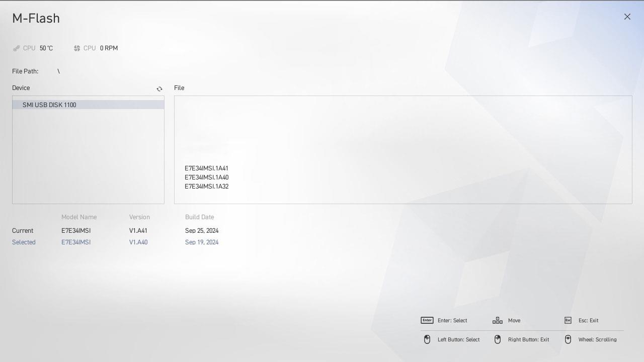
Task: Click the current version V1.A41
Action: (138, 231)
